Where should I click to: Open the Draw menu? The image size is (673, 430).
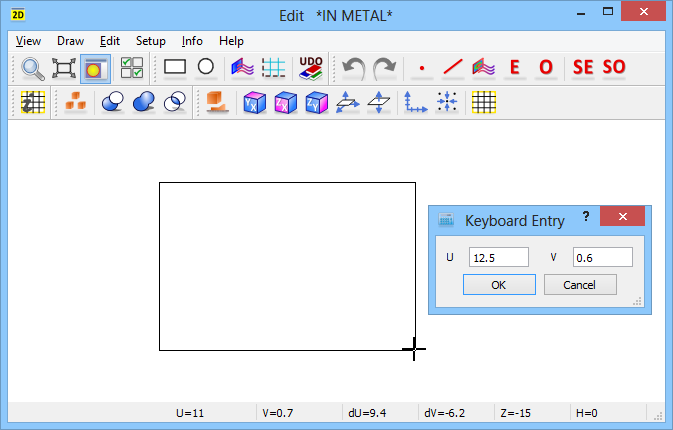(70, 41)
